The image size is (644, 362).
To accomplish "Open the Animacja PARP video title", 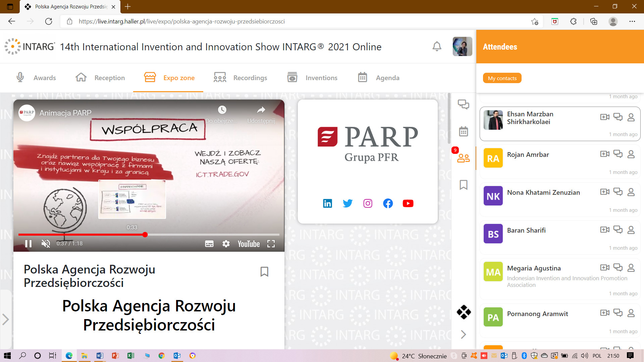I will coord(65,113).
